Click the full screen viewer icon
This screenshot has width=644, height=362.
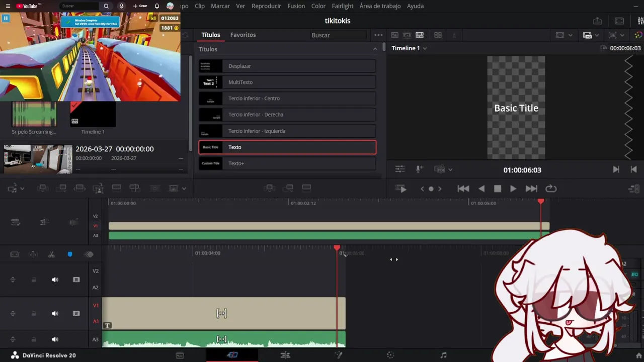coord(619,21)
